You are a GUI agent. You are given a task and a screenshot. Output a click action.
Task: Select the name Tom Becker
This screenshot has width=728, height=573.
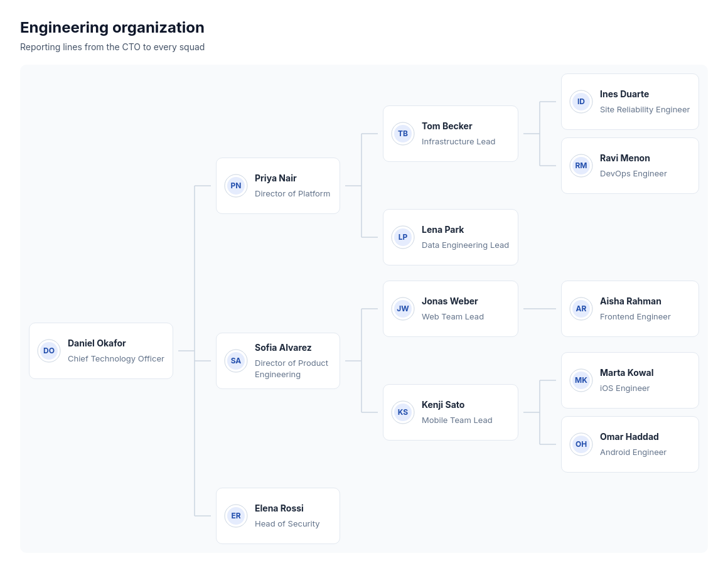click(447, 126)
